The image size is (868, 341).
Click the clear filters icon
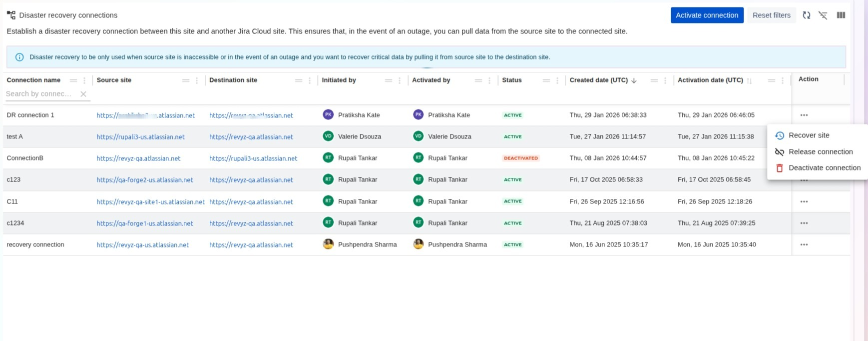(x=823, y=15)
